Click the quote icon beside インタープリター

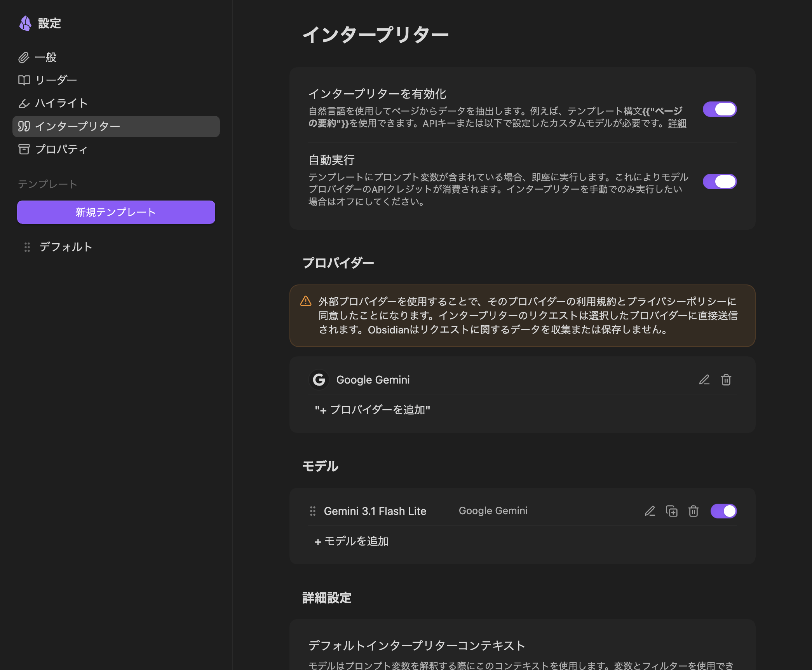[24, 126]
